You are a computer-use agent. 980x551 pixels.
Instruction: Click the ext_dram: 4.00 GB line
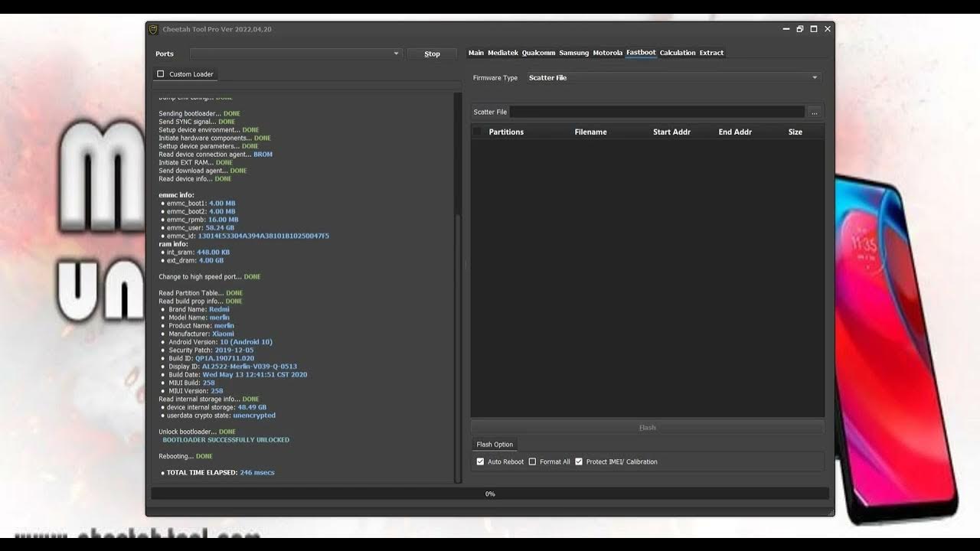192,261
